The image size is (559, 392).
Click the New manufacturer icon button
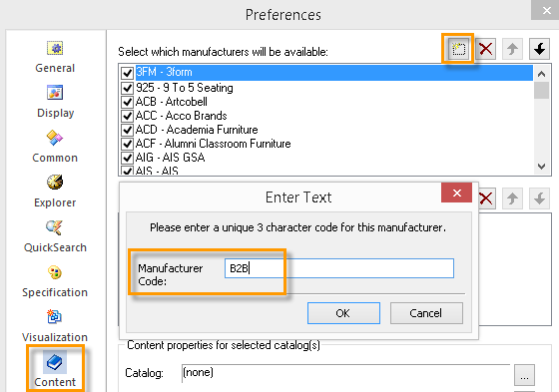click(458, 49)
